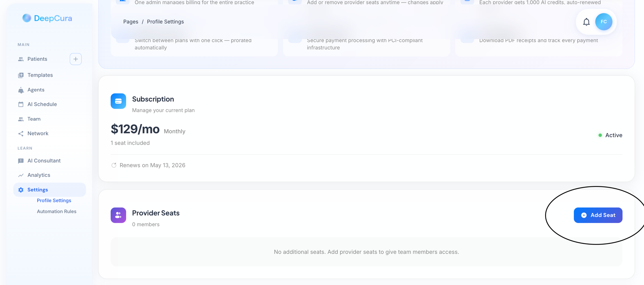Click 'Renews on May 13, 2026' text
Viewport: 644px width, 285px height.
(152, 165)
